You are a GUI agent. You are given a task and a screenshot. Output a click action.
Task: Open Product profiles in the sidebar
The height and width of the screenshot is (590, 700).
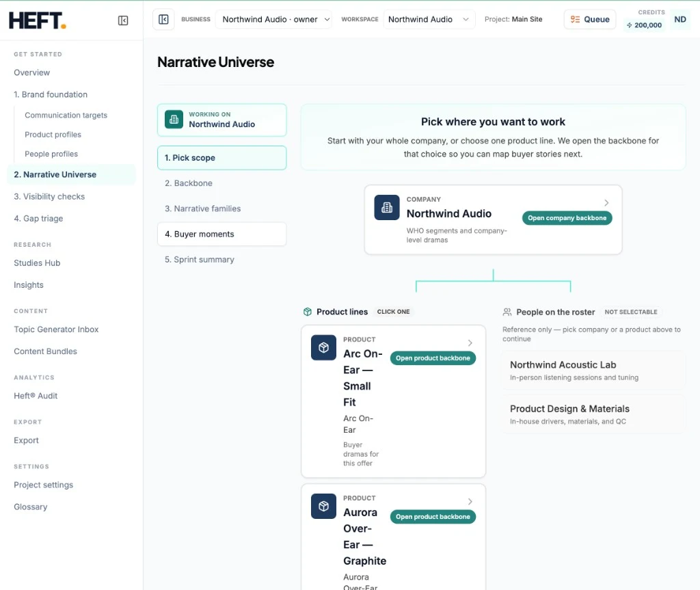(x=53, y=135)
